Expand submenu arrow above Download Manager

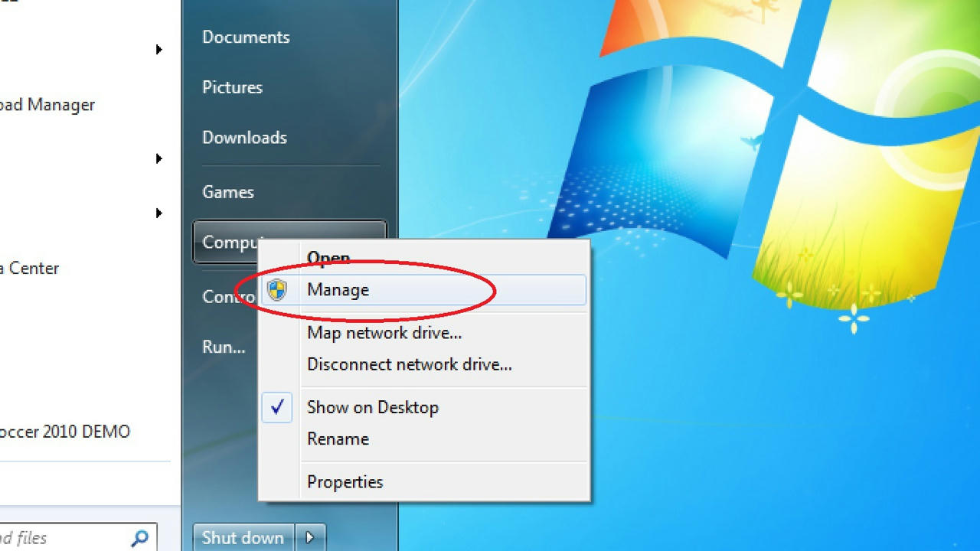(158, 50)
